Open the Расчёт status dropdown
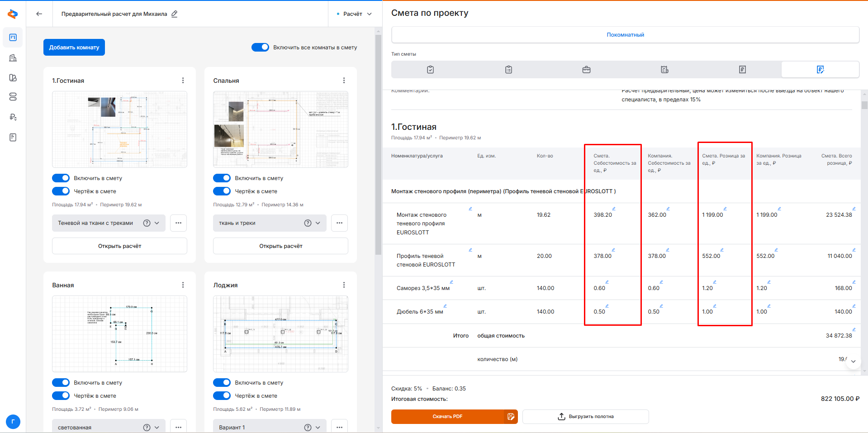 point(355,14)
